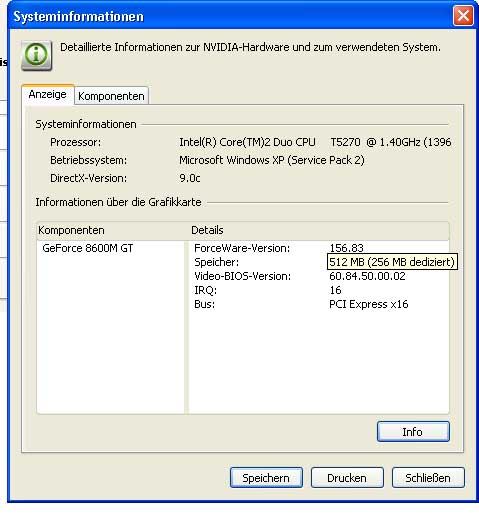Viewport: 479px width, 518px height.
Task: Click the 512 MB memory value
Action: (392, 262)
